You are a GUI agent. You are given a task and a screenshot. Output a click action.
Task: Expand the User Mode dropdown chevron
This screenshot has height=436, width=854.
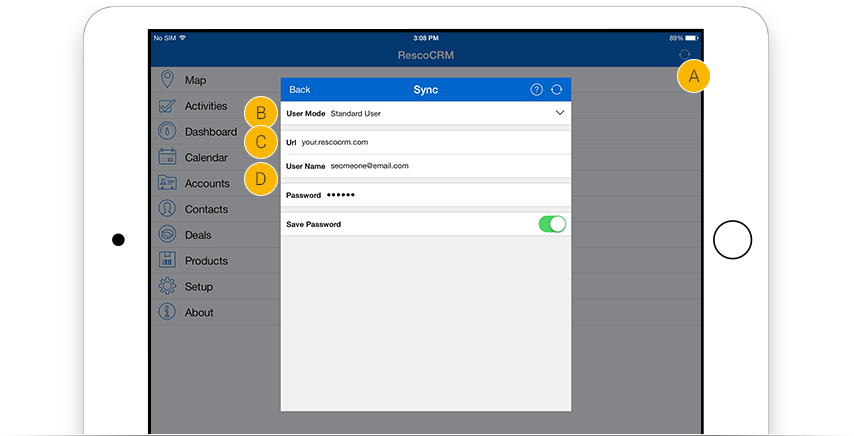pos(559,114)
